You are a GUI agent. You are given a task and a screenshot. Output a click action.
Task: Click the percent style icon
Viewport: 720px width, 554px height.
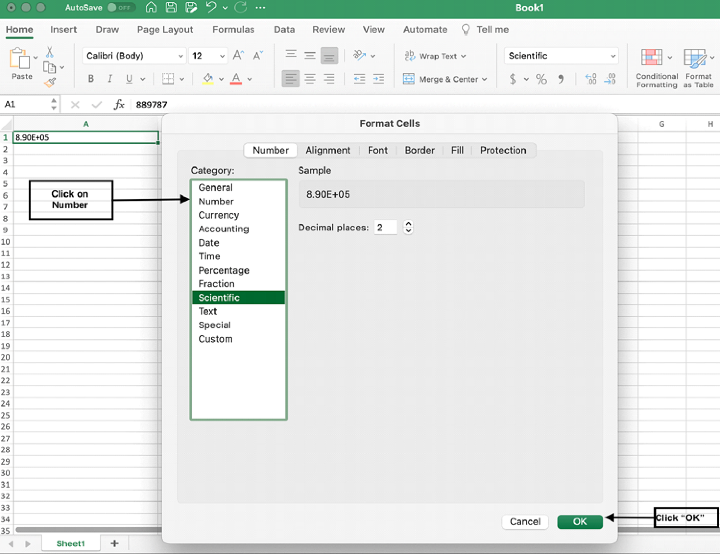[x=541, y=79]
